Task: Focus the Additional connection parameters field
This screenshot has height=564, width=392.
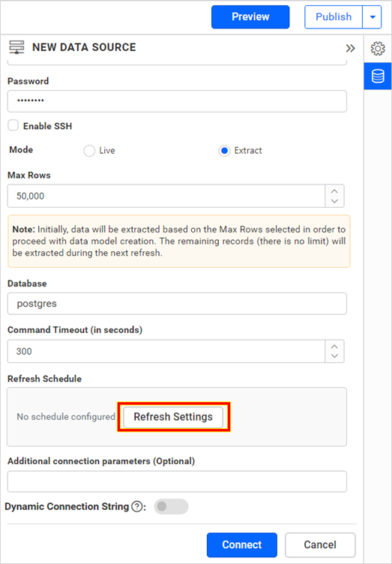Action: tap(177, 481)
